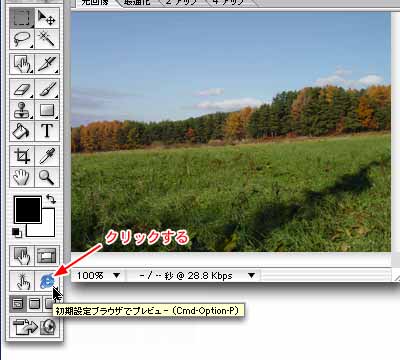This screenshot has width=400, height=360.
Task: Select the Rectangle shape tool
Action: [47, 110]
